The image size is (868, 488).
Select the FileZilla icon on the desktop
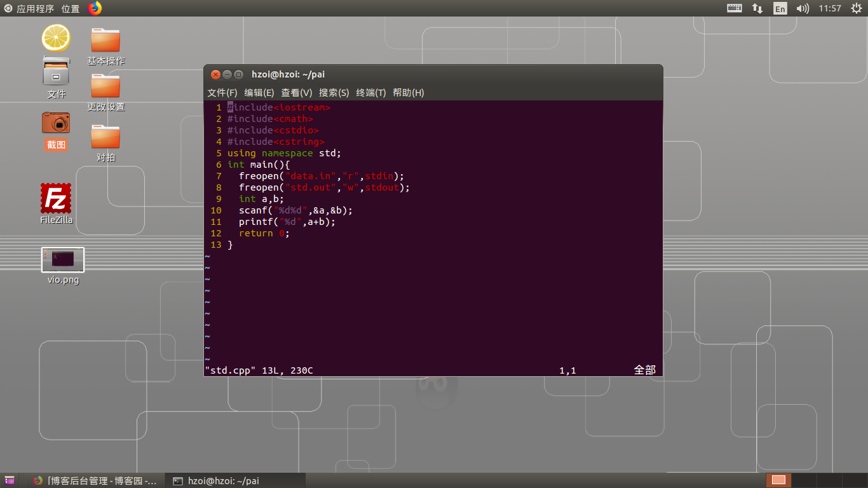coord(56,204)
